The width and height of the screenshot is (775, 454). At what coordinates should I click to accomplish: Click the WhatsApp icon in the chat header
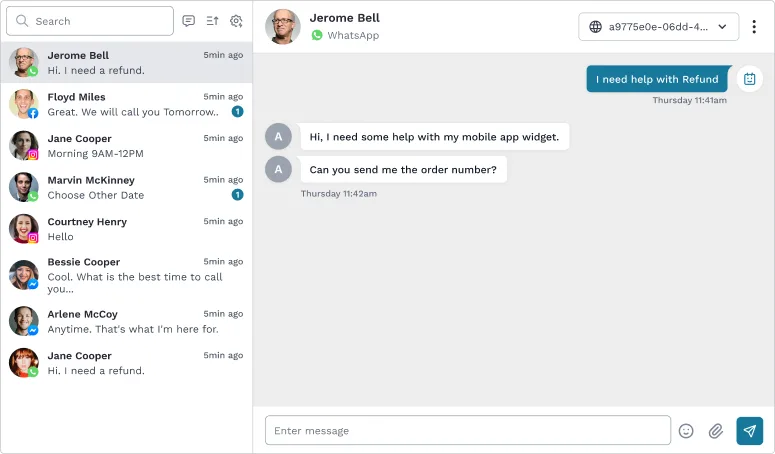(317, 36)
